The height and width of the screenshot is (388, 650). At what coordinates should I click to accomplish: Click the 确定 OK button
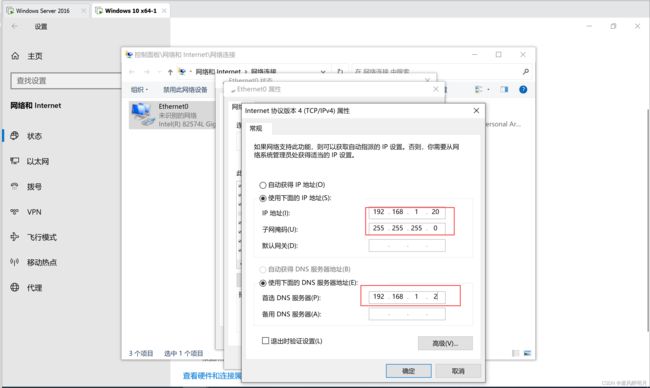click(x=408, y=371)
